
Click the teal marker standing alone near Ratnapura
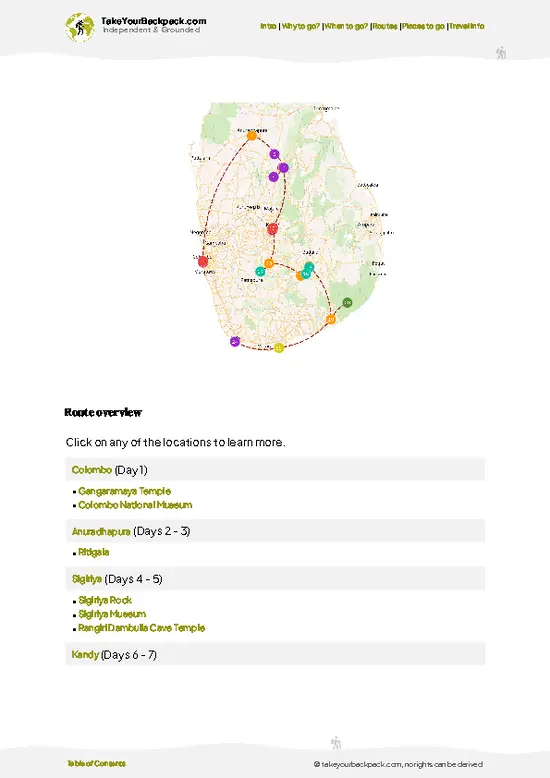click(260, 271)
